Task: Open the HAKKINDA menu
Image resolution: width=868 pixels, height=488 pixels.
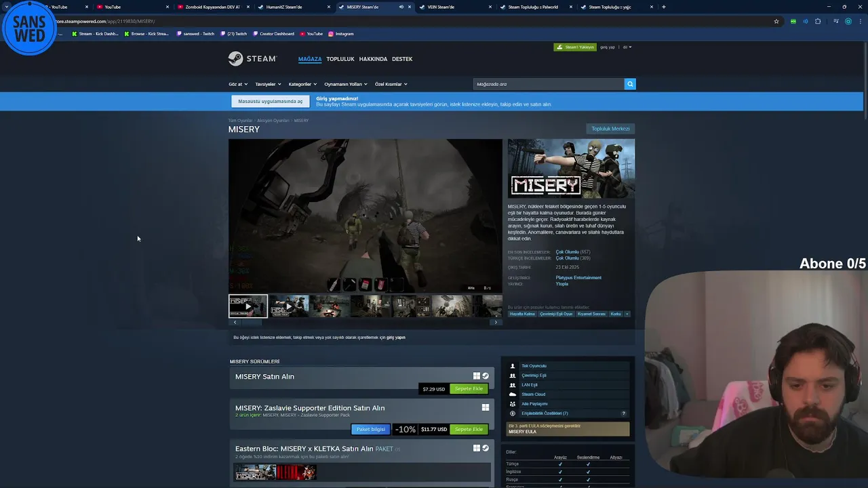Action: pos(373,59)
